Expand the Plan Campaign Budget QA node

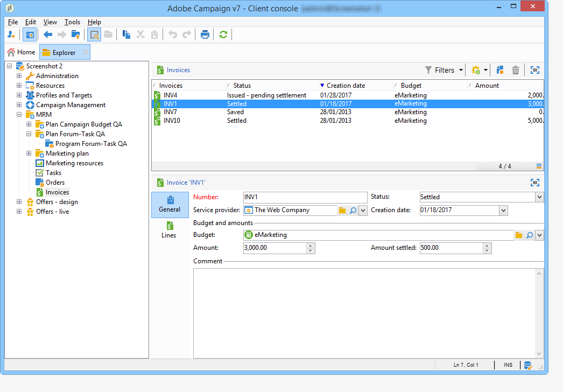29,124
